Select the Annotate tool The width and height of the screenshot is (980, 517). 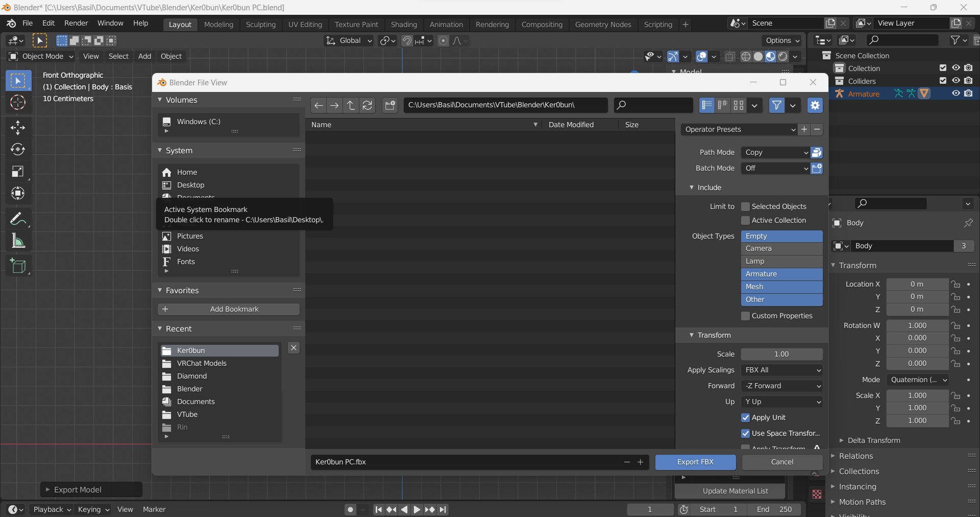click(18, 218)
